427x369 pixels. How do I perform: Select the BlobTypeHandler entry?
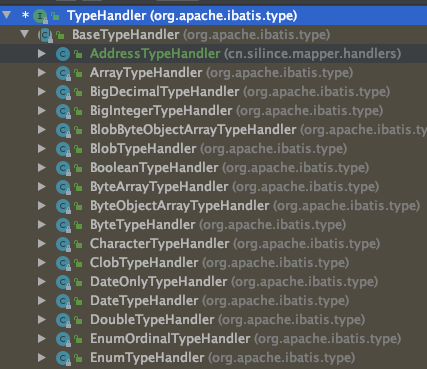[213, 149]
